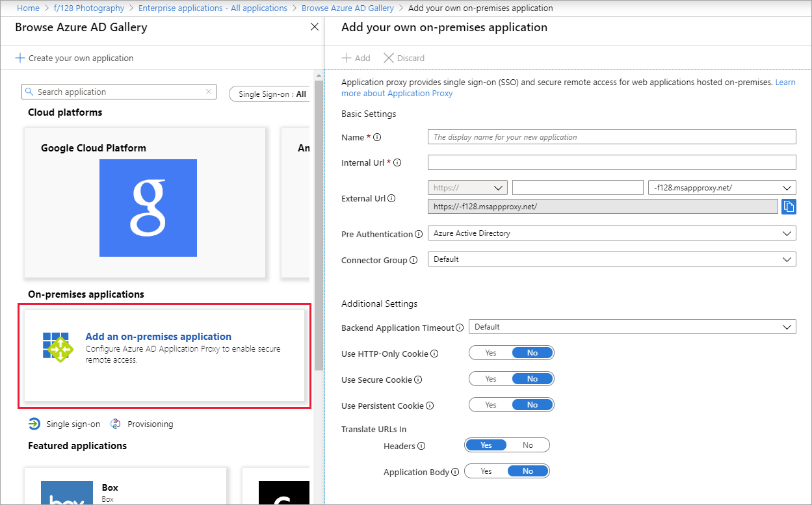The width and height of the screenshot is (812, 505).
Task: Select Add an on-premises application card
Action: pos(164,356)
